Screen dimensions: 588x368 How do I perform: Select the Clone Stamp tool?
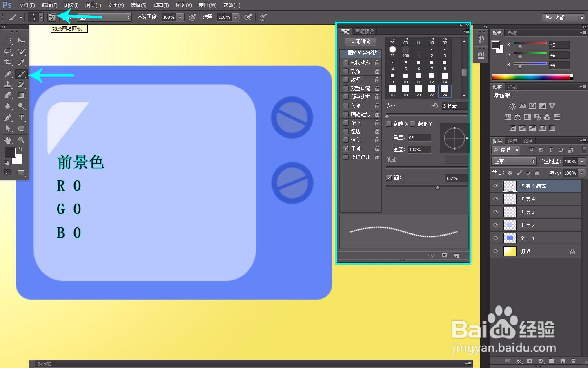[8, 85]
